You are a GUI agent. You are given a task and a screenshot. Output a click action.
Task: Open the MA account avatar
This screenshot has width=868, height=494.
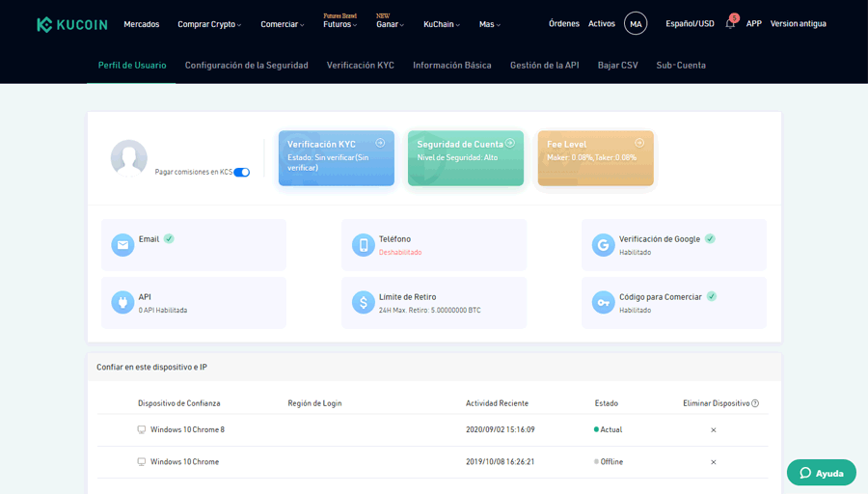click(636, 24)
